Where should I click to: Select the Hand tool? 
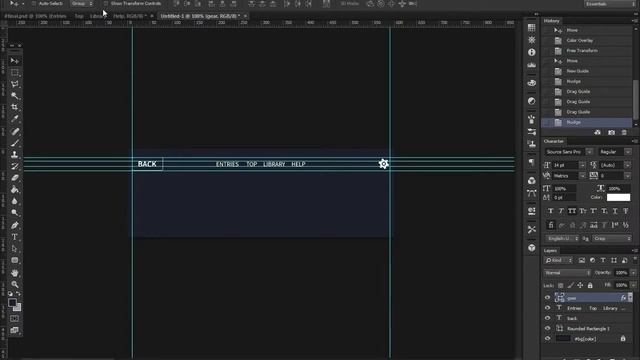point(15,273)
